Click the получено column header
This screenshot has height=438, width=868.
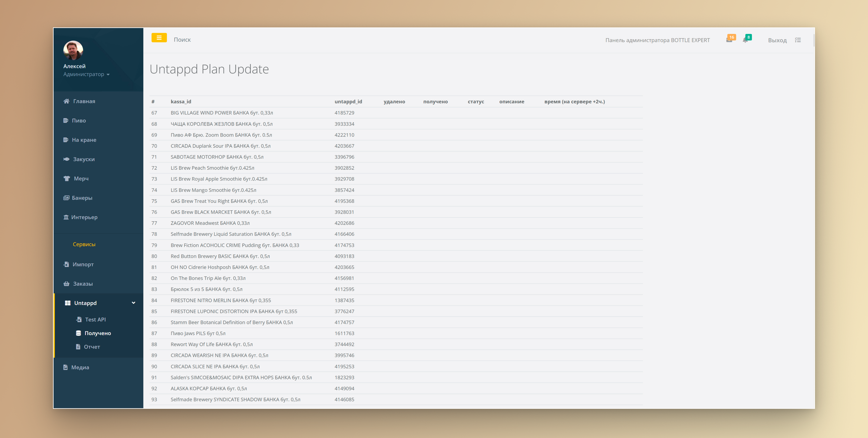tap(435, 102)
